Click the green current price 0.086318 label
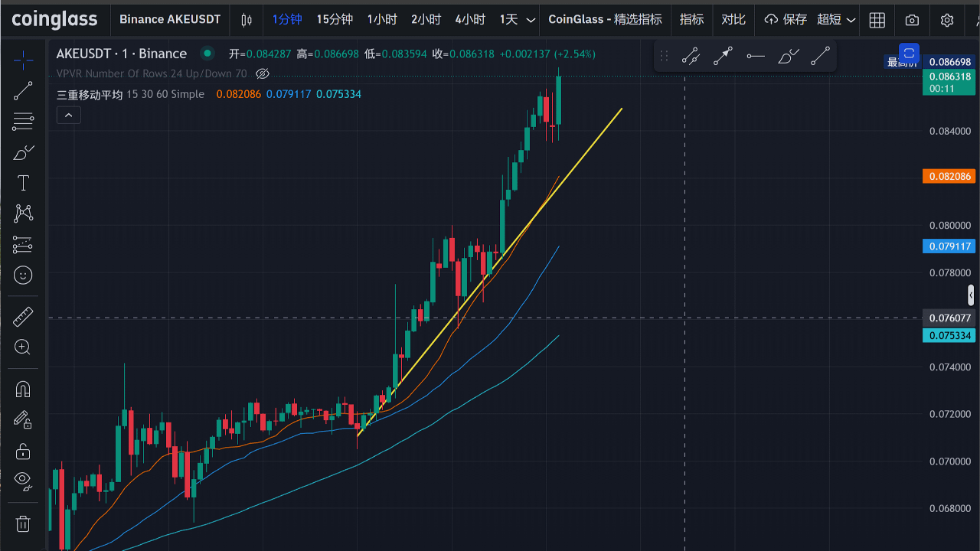980x551 pixels. 949,82
